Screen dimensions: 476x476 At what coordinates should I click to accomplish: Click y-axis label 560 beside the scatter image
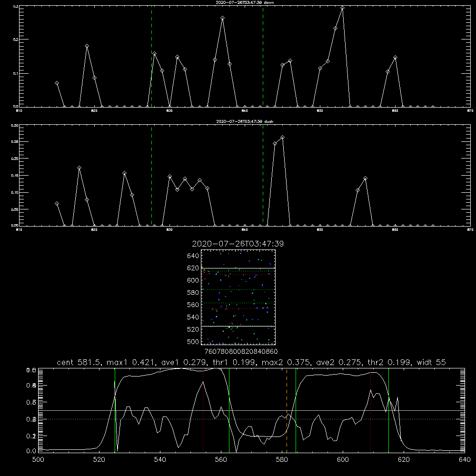point(193,305)
